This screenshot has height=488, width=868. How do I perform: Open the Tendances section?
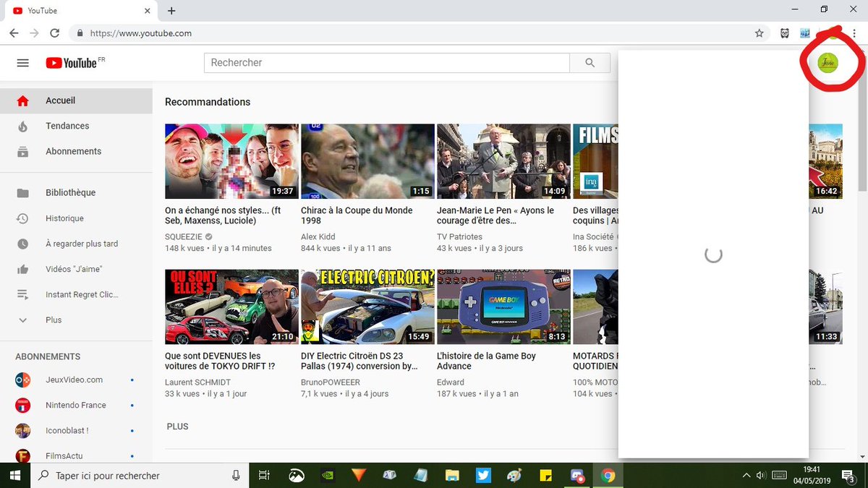(x=76, y=127)
